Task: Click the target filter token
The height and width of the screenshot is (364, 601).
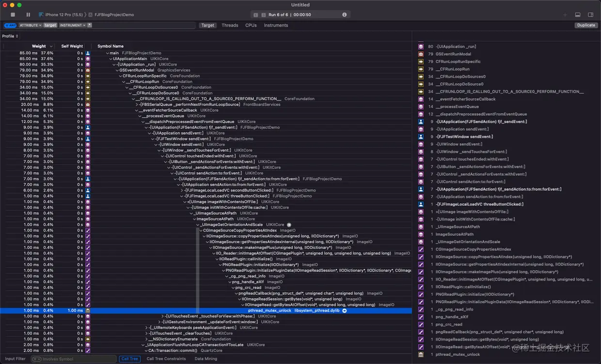Action: 50,25
